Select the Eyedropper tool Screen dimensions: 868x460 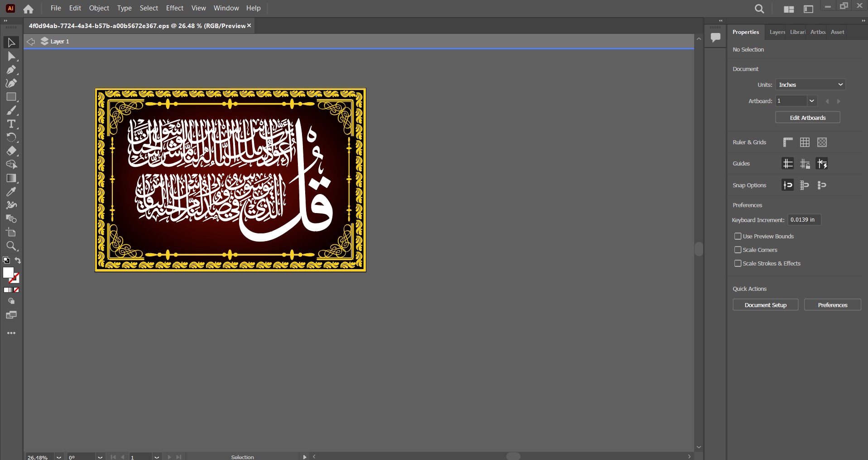(x=11, y=192)
